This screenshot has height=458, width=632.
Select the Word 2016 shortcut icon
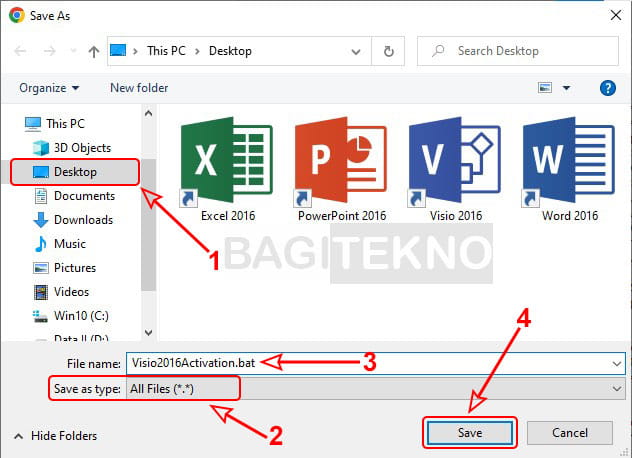(569, 160)
